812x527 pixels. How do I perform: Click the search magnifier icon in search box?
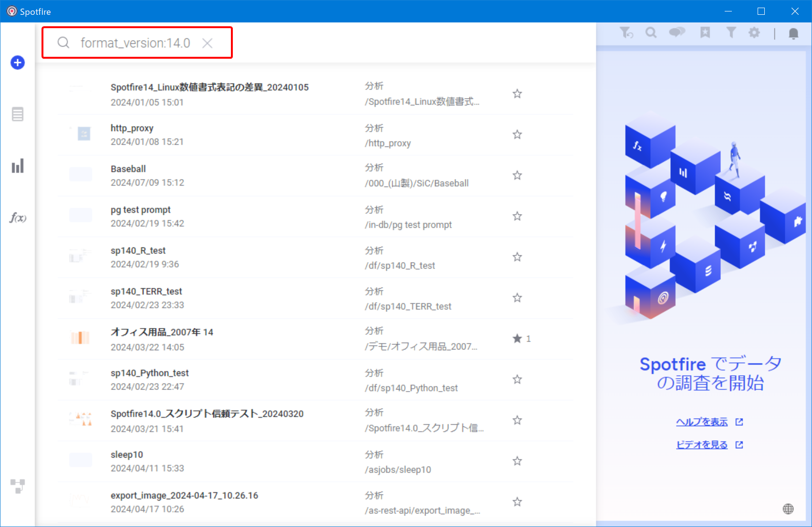pyautogui.click(x=63, y=42)
